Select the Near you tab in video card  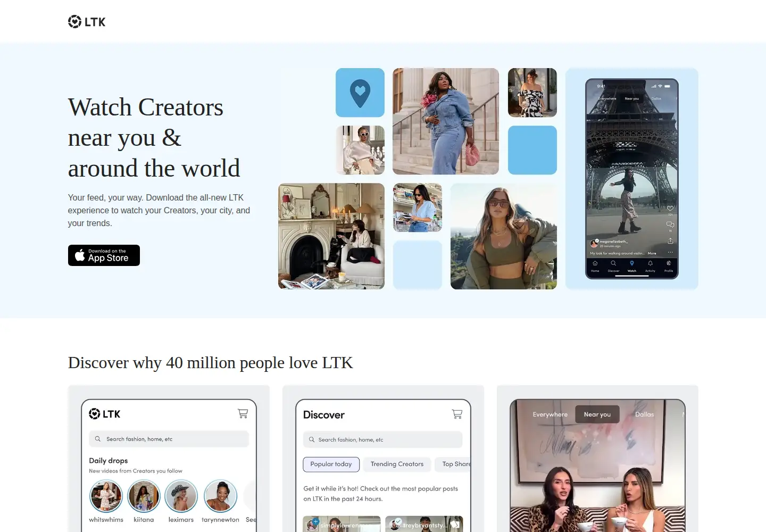point(597,414)
